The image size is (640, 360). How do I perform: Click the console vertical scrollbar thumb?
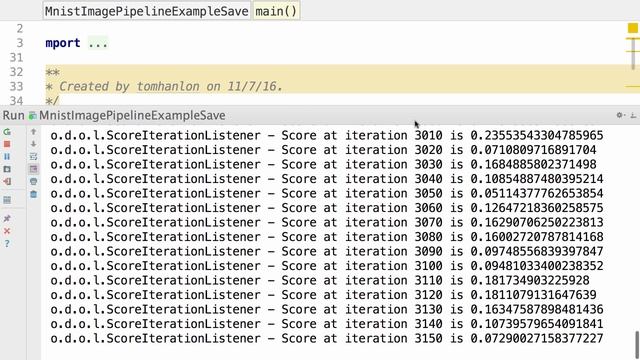pyautogui.click(x=637, y=345)
